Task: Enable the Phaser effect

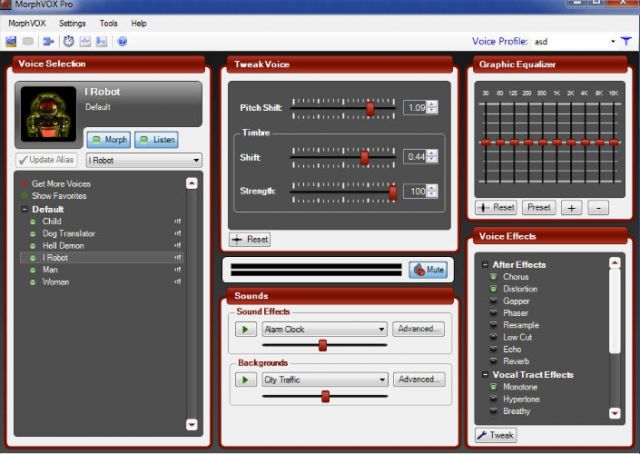Action: point(493,313)
